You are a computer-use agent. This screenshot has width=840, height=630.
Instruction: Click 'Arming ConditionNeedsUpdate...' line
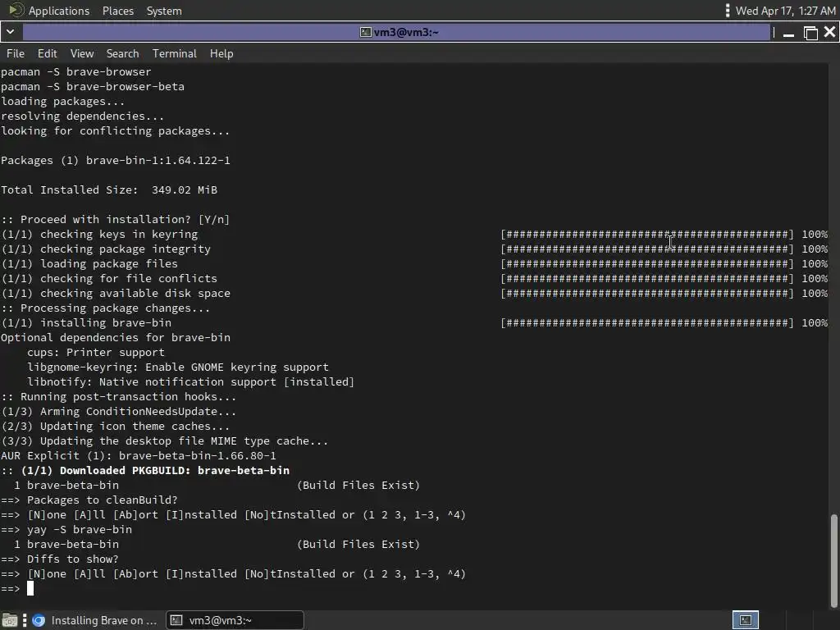tap(118, 412)
